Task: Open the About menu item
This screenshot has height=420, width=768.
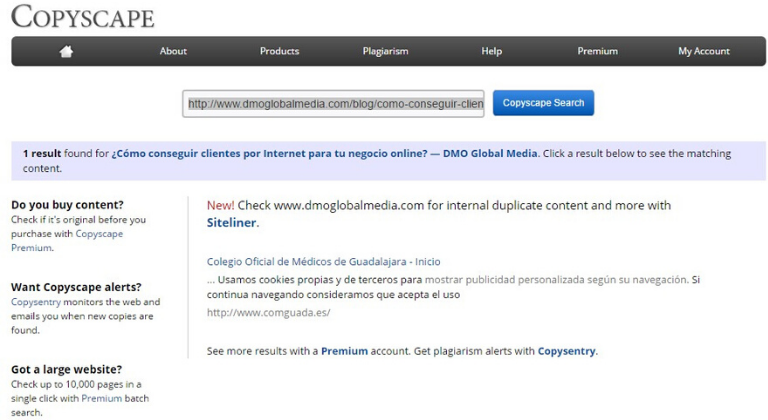Action: coord(173,51)
